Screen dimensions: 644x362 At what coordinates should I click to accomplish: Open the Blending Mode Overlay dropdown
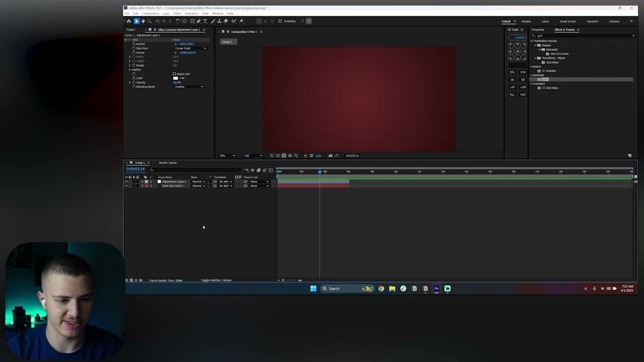[x=189, y=86]
